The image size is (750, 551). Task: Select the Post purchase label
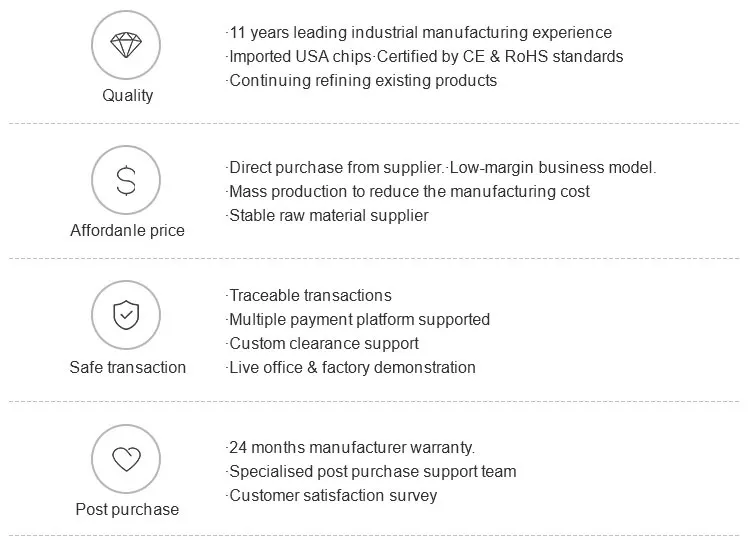click(x=127, y=510)
